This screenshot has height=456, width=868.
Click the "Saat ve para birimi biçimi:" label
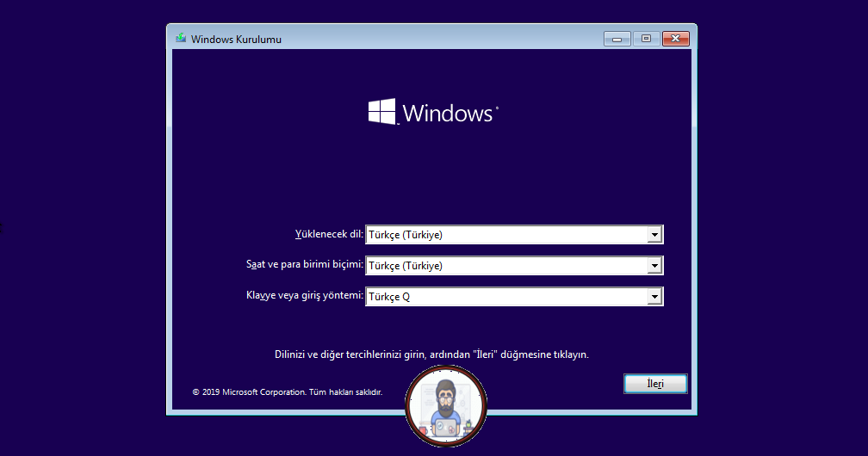[305, 264]
